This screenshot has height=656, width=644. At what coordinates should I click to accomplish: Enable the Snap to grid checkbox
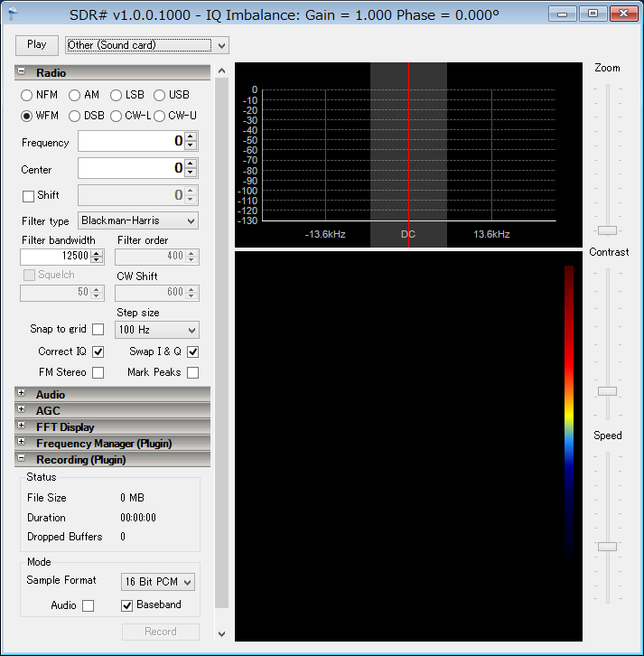point(98,330)
